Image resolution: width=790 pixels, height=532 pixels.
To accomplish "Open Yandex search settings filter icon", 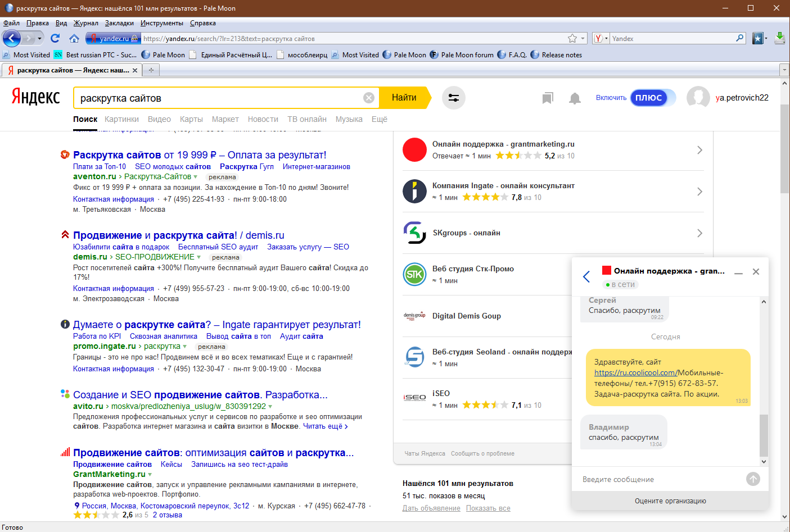I will pyautogui.click(x=453, y=98).
